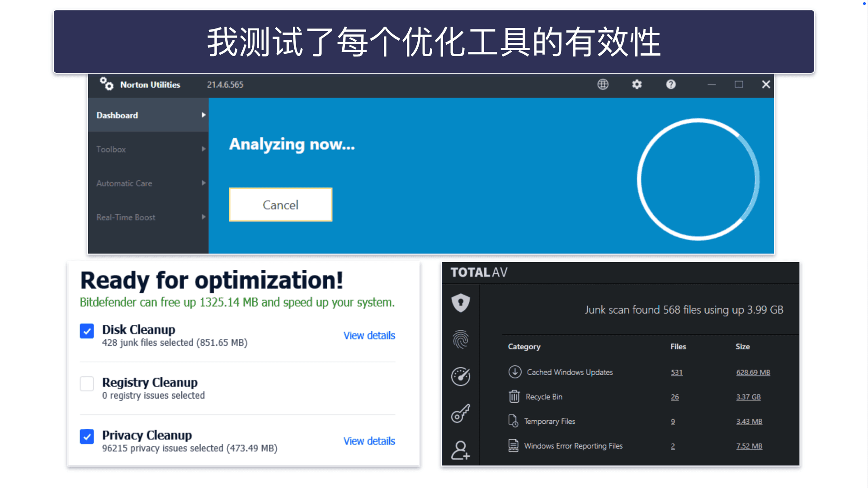Open the 26 Recycle Bin files link
Image resolution: width=868 pixels, height=488 pixels.
pos(675,397)
